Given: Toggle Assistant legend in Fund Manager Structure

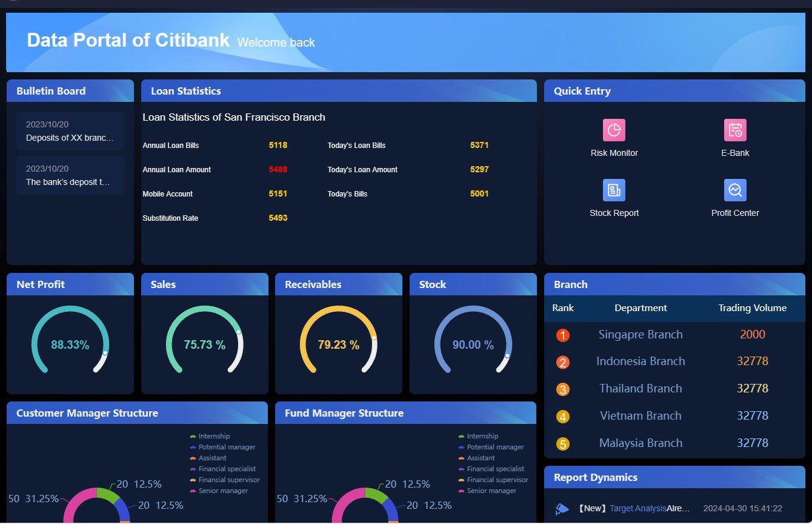Looking at the screenshot, I should coord(476,458).
